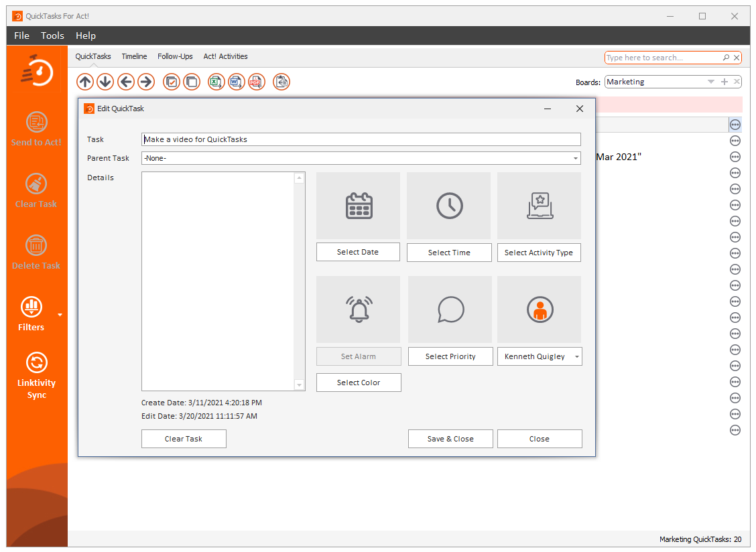Click the Select Color button
756x552 pixels.
[359, 383]
